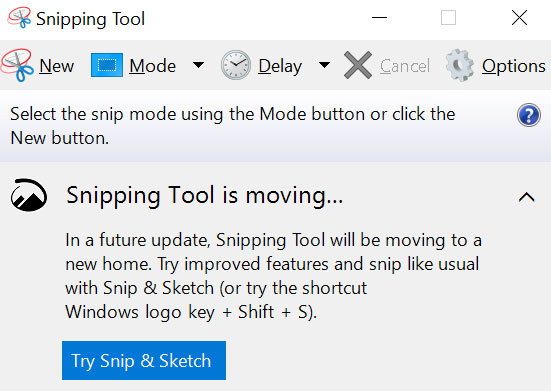Select the Delay label in the toolbar

tap(280, 66)
